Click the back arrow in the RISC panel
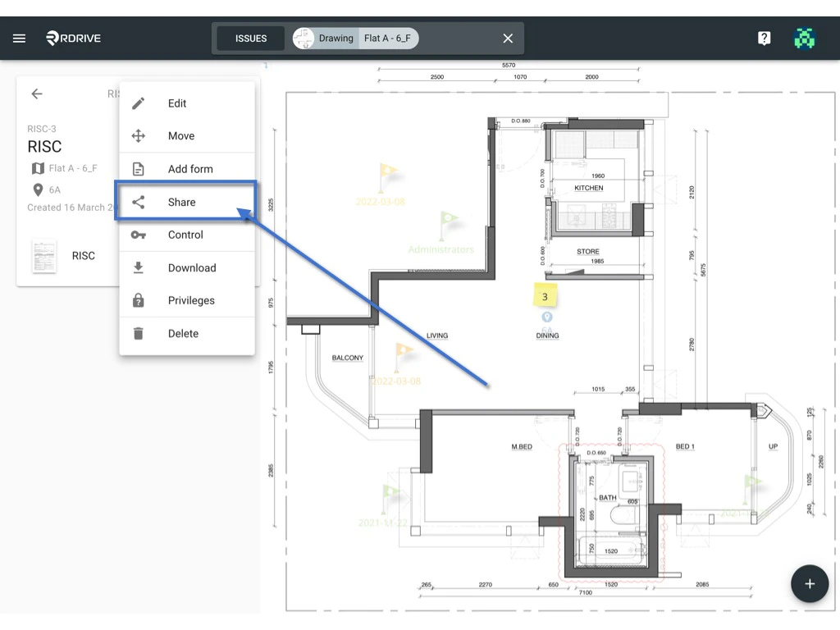The height and width of the screenshot is (630, 840). point(37,94)
